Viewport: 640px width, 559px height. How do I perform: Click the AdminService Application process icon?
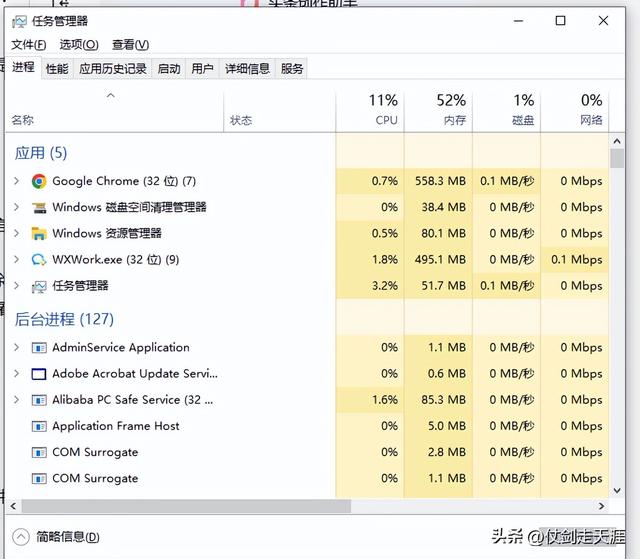pos(39,348)
